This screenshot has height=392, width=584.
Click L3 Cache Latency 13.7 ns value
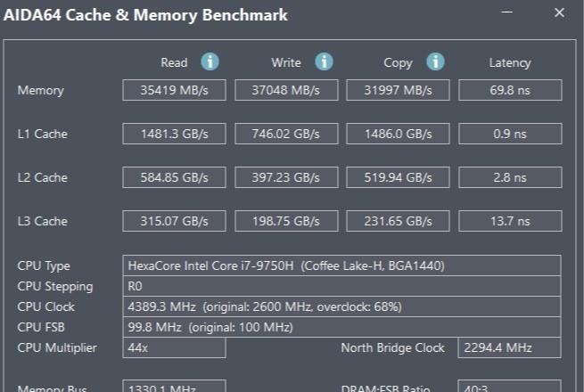[510, 221]
